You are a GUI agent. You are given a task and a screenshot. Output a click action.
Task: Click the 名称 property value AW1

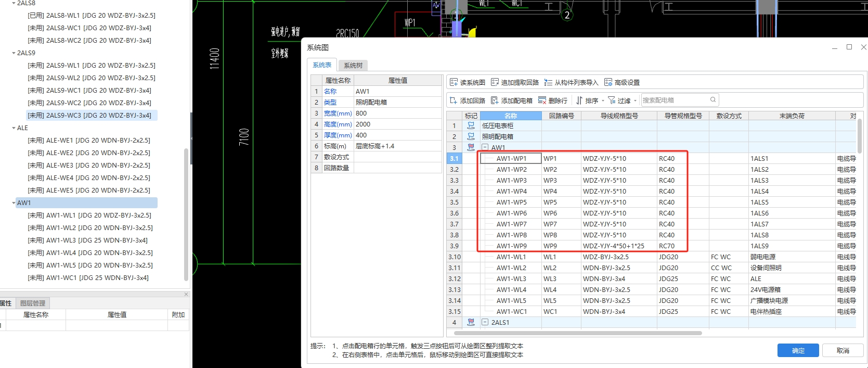pyautogui.click(x=398, y=91)
